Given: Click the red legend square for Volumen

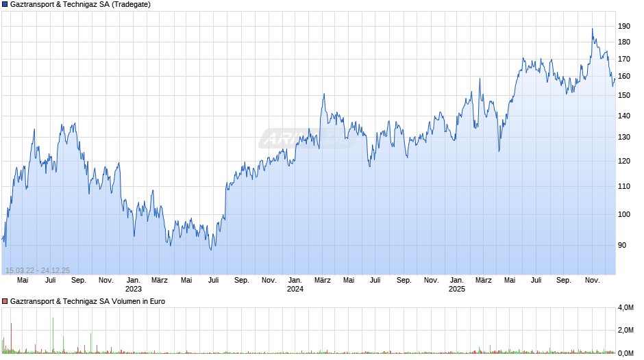Looking at the screenshot, I should [x=5, y=301].
